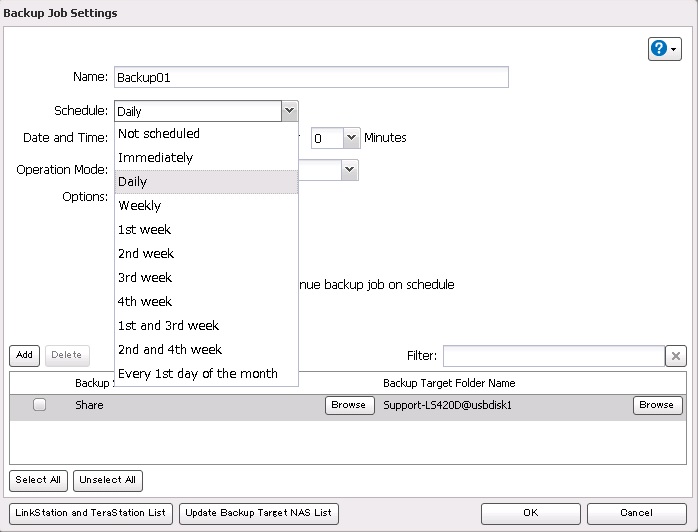Select Immediately in the schedule list
The image size is (698, 532).
click(206, 158)
